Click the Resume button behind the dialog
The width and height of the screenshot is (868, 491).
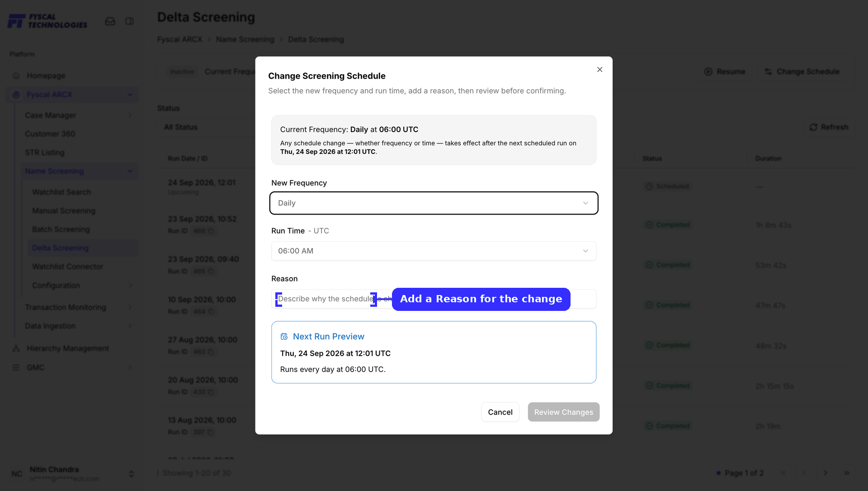(x=725, y=72)
